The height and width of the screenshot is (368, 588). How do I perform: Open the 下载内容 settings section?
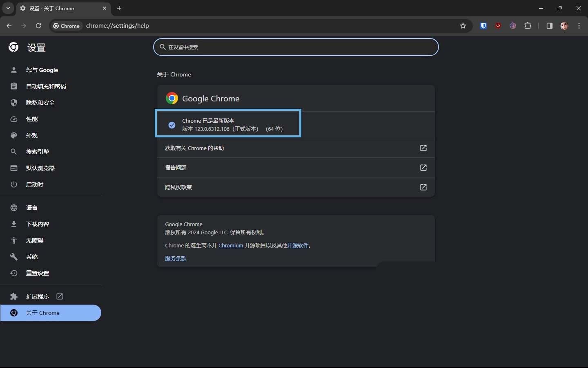coord(51,224)
